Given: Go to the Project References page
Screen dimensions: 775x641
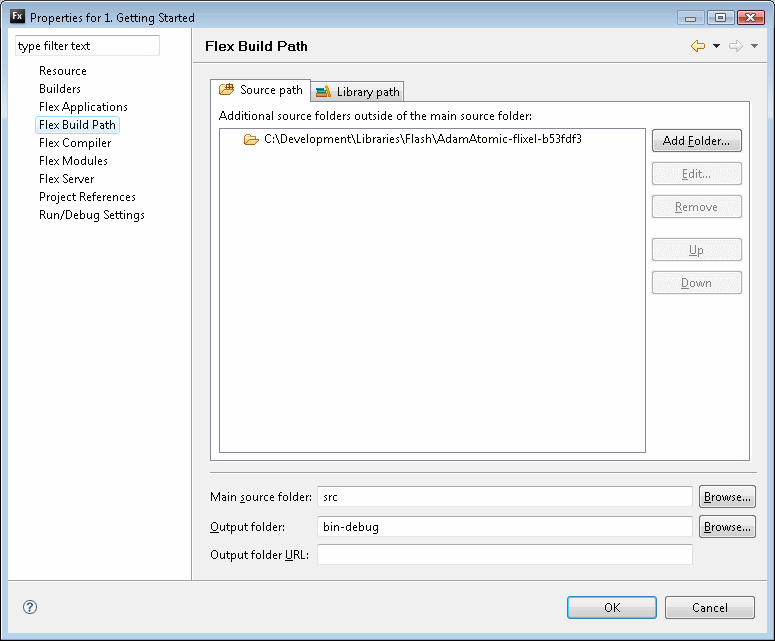Looking at the screenshot, I should click(87, 197).
